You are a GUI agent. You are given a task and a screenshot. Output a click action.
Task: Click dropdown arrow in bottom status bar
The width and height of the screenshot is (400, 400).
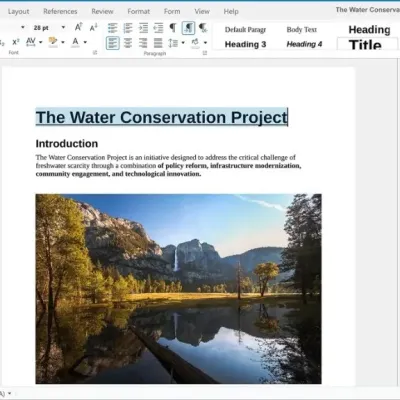tap(9, 393)
